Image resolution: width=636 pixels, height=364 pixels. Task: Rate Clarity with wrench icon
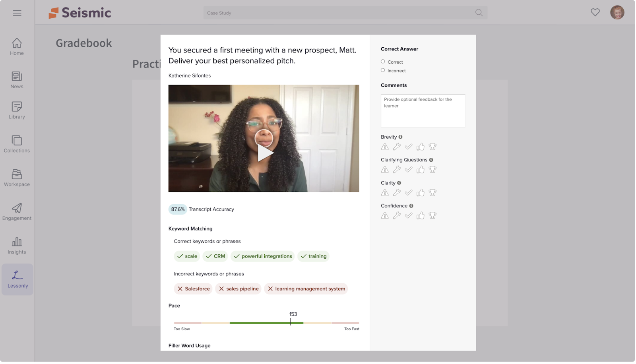coord(397,193)
